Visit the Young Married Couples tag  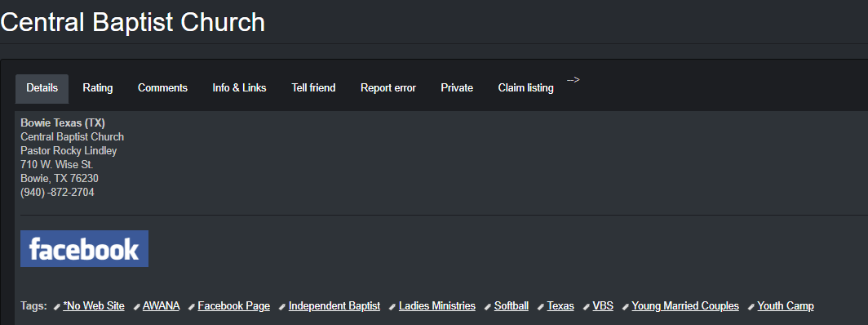[x=685, y=305]
